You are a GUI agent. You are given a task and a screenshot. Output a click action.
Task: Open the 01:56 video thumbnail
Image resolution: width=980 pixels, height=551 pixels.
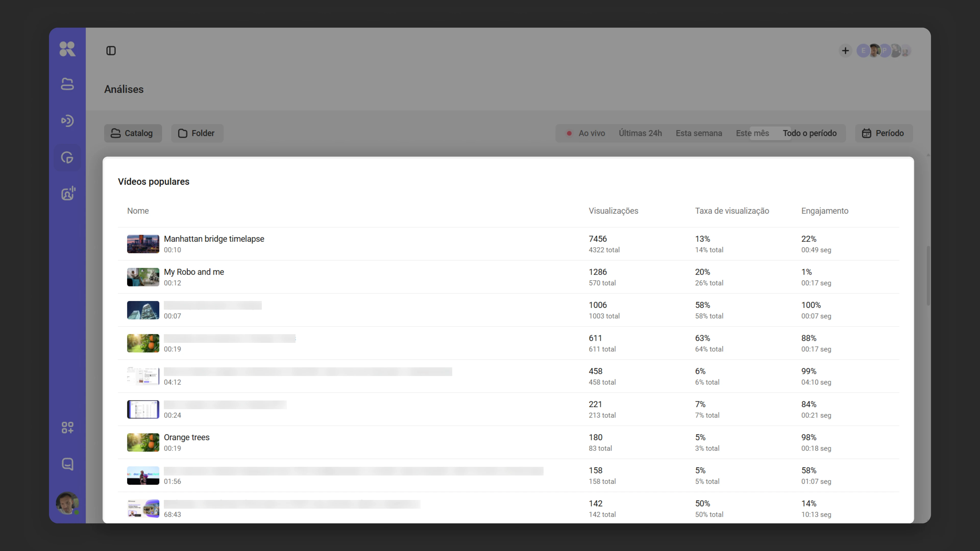coord(143,475)
